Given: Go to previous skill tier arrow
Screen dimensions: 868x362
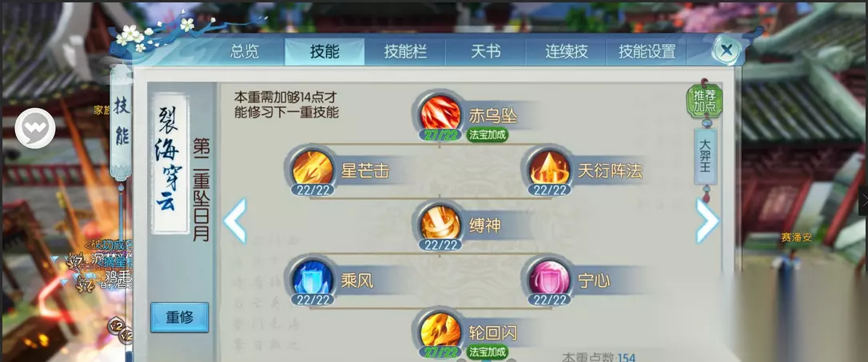Looking at the screenshot, I should 235,221.
